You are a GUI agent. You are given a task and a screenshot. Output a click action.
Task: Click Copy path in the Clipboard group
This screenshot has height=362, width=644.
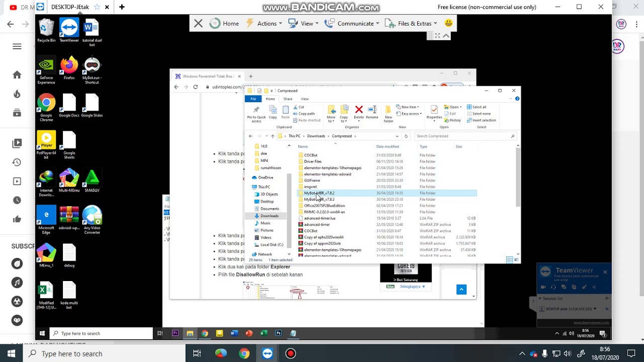pyautogui.click(x=303, y=114)
